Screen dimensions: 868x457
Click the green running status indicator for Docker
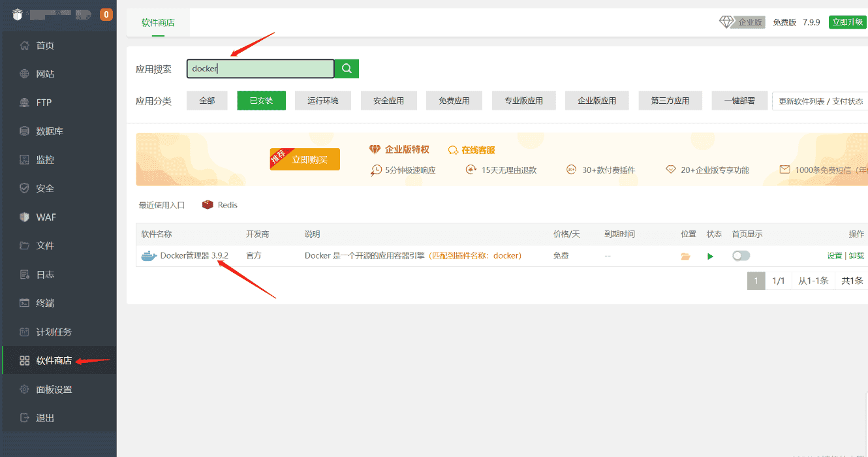[x=710, y=256]
